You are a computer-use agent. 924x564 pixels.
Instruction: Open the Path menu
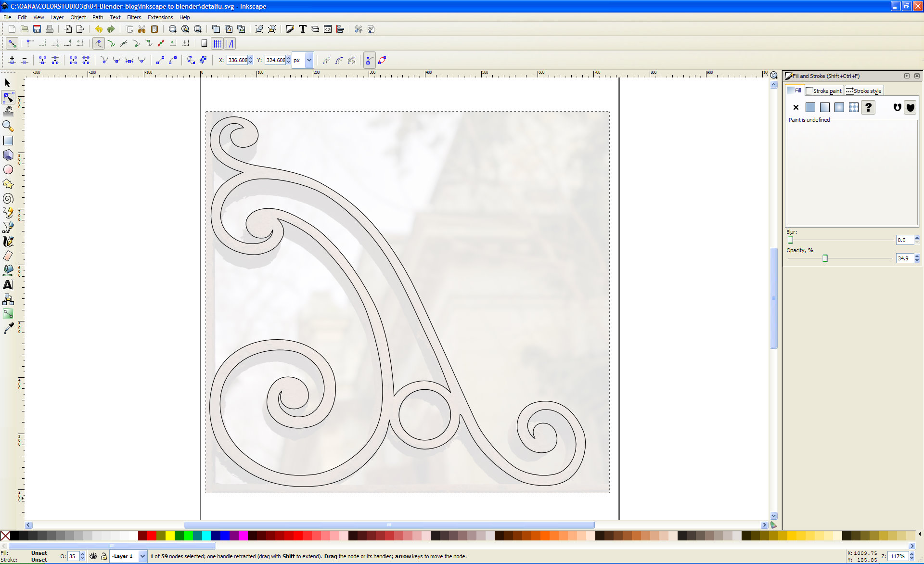(x=98, y=17)
